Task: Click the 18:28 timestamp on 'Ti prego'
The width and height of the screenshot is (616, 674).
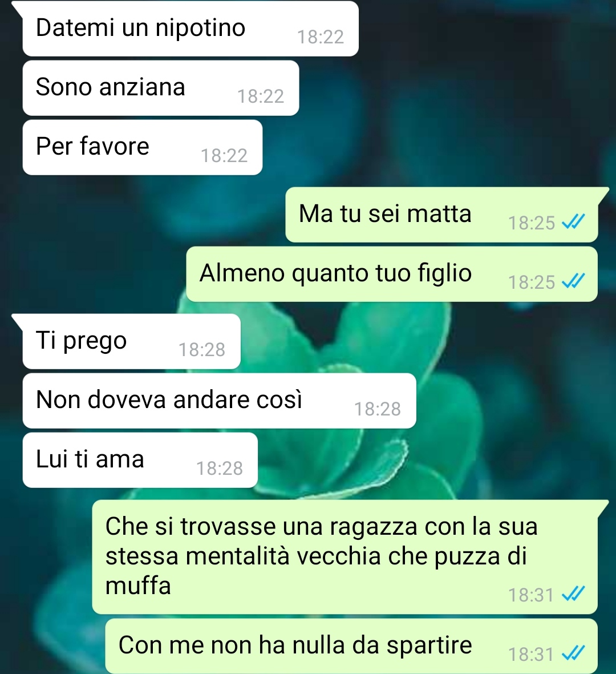Action: 202,350
